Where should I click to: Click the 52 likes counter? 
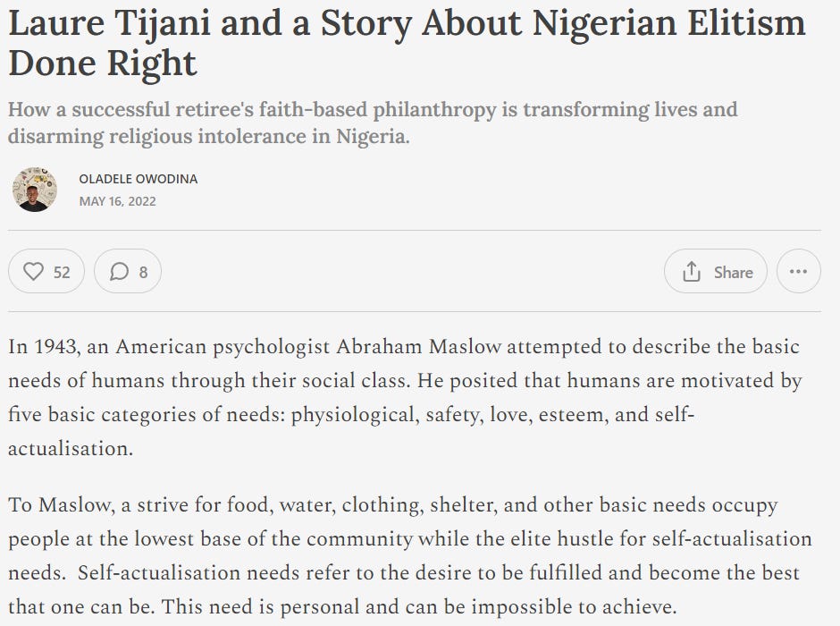click(x=55, y=271)
